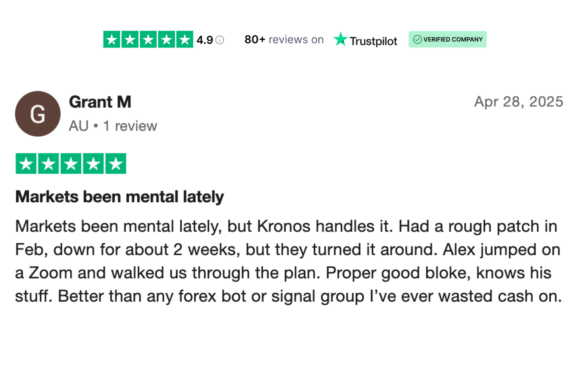Open the "Markets been mental lately" review title
The image size is (583, 392).
(x=120, y=197)
